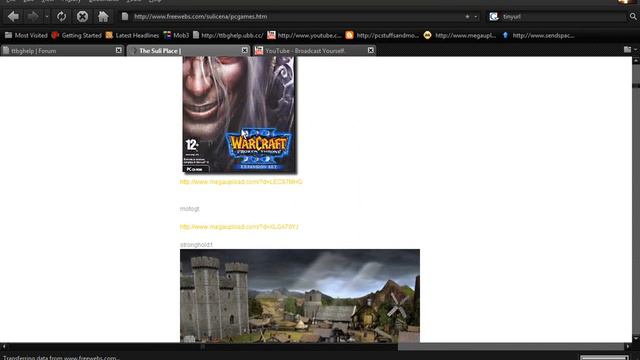Open the ttbghelp.ubb.cc bookmark
Image resolution: width=640 pixels, height=360 pixels.
[x=228, y=36]
